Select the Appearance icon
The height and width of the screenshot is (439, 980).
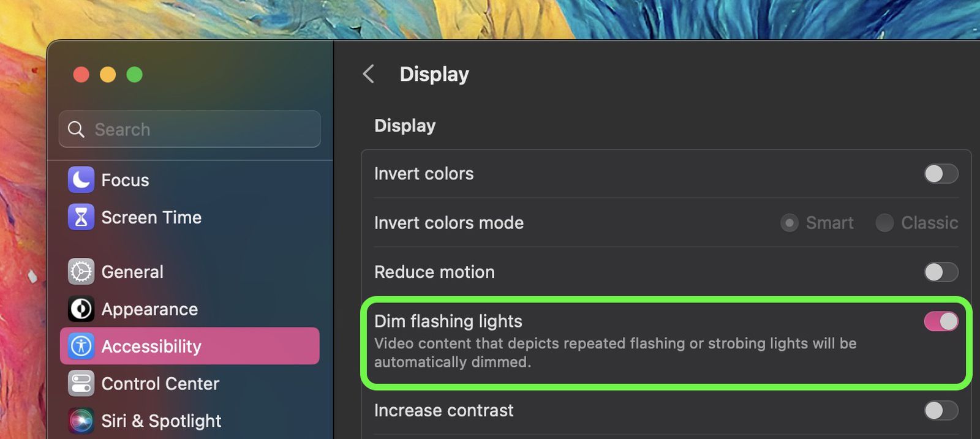pyautogui.click(x=79, y=309)
